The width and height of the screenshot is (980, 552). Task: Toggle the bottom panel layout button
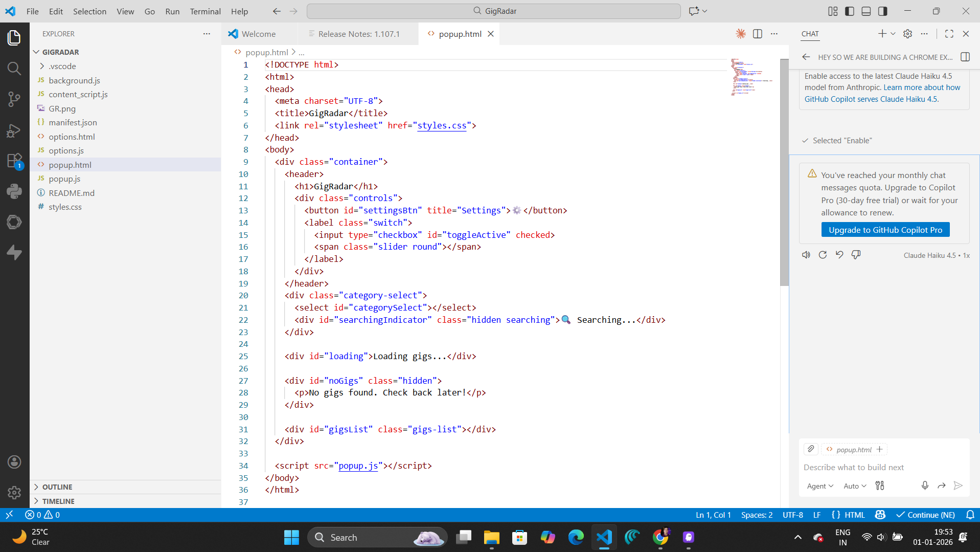tap(866, 11)
